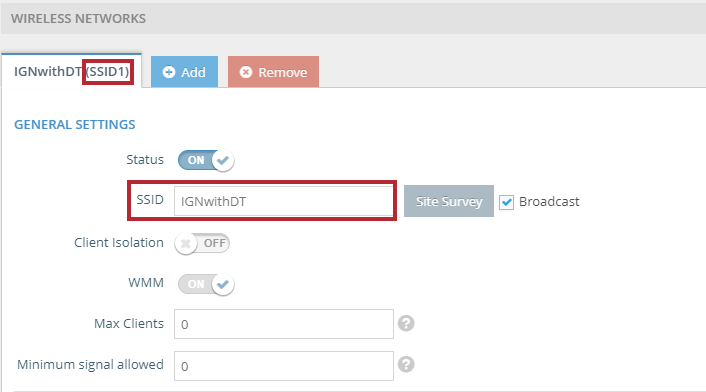Click the checkmark knob of Status switch
706x392 pixels.
click(223, 160)
